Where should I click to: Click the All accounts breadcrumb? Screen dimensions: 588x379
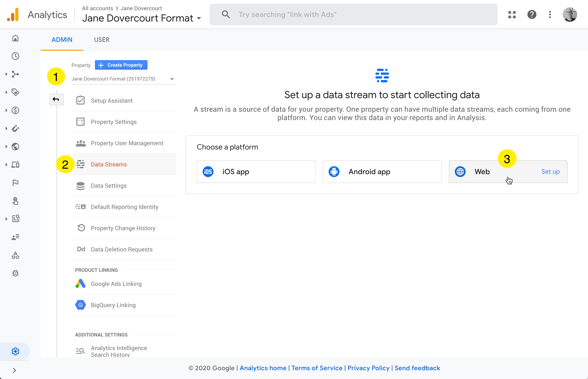(x=97, y=8)
